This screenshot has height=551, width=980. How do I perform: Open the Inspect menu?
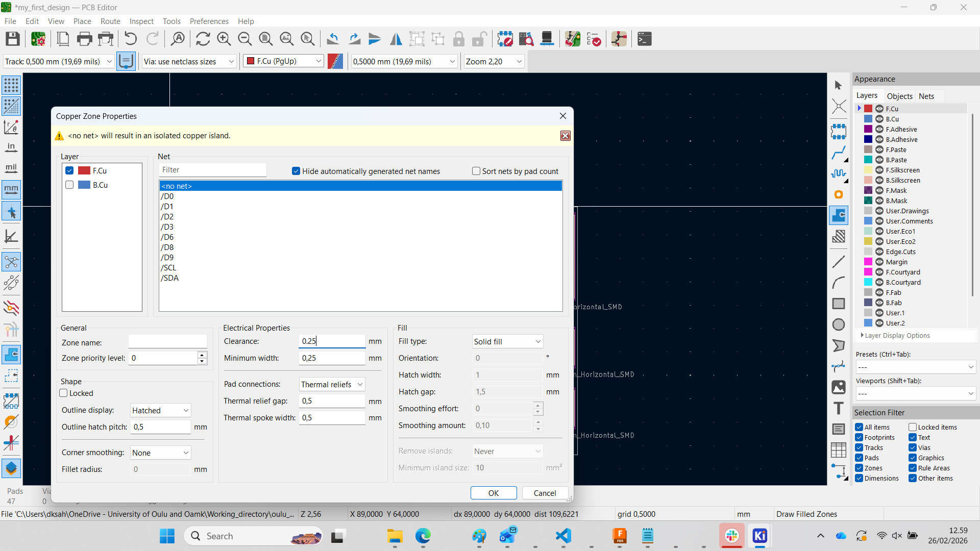tap(141, 21)
